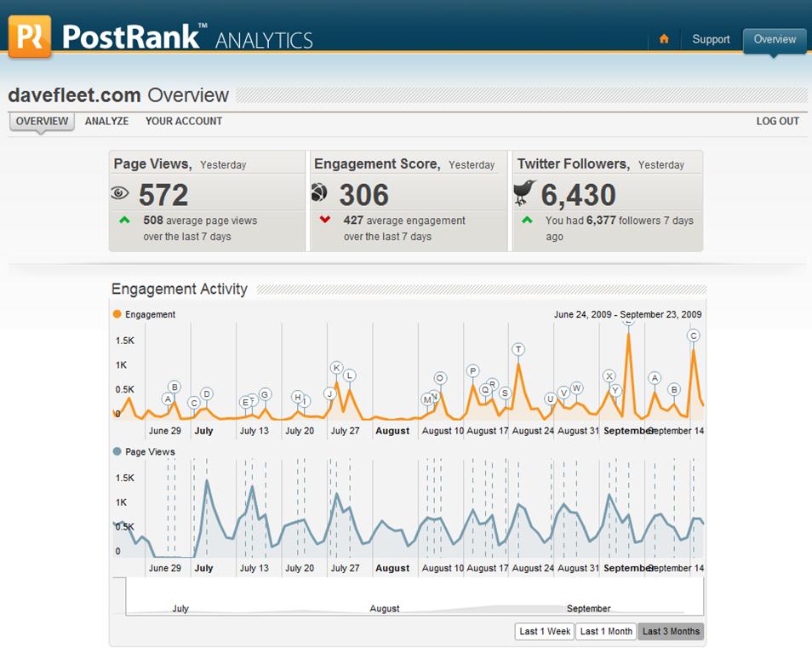
Task: Click the 572 page views value
Action: [x=163, y=195]
